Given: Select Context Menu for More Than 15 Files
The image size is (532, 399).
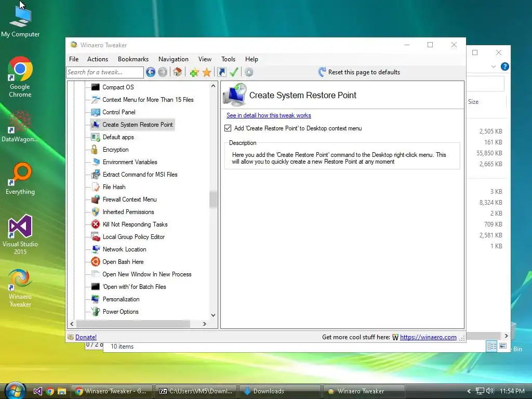Looking at the screenshot, I should pos(148,100).
